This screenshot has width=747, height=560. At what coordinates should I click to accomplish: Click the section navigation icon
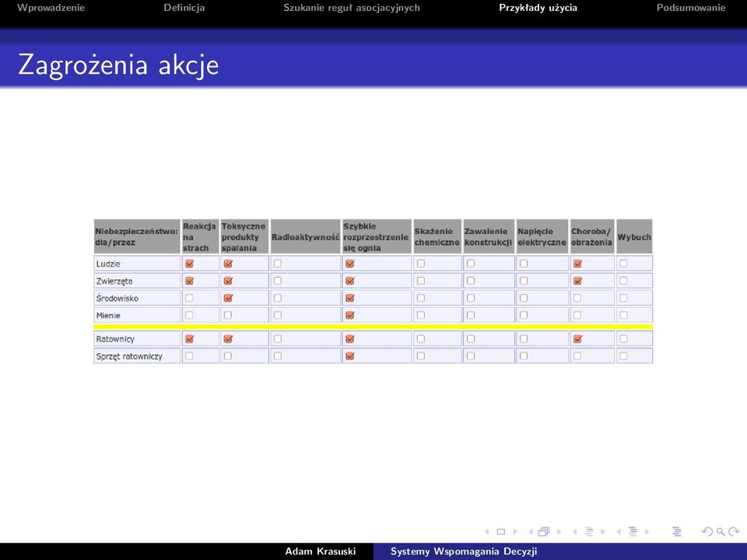[633, 532]
